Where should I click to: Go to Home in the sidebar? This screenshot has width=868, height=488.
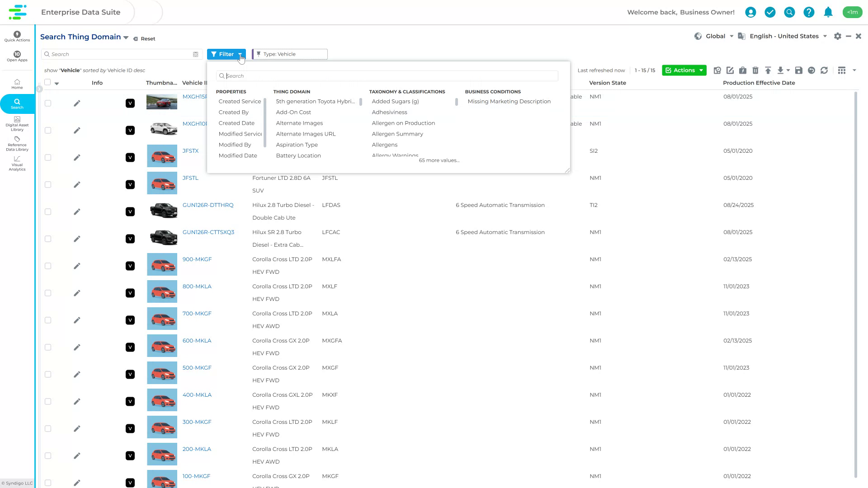coord(17,84)
